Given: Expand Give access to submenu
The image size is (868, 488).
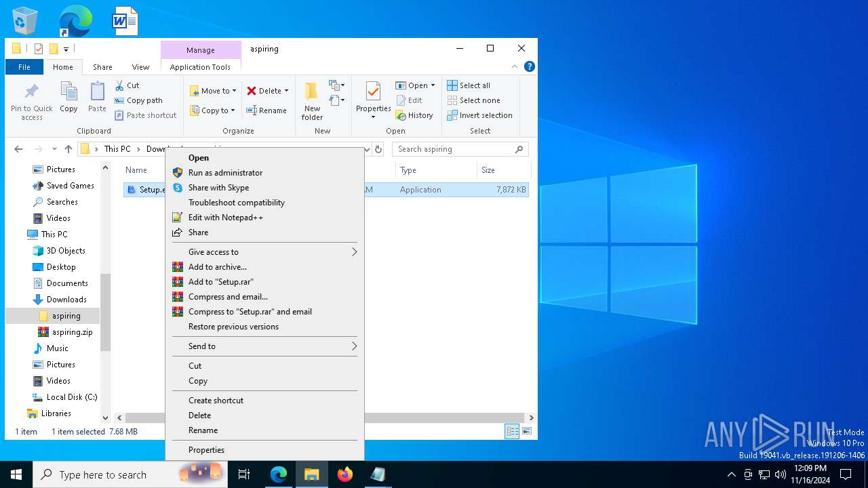Looking at the screenshot, I should point(264,252).
